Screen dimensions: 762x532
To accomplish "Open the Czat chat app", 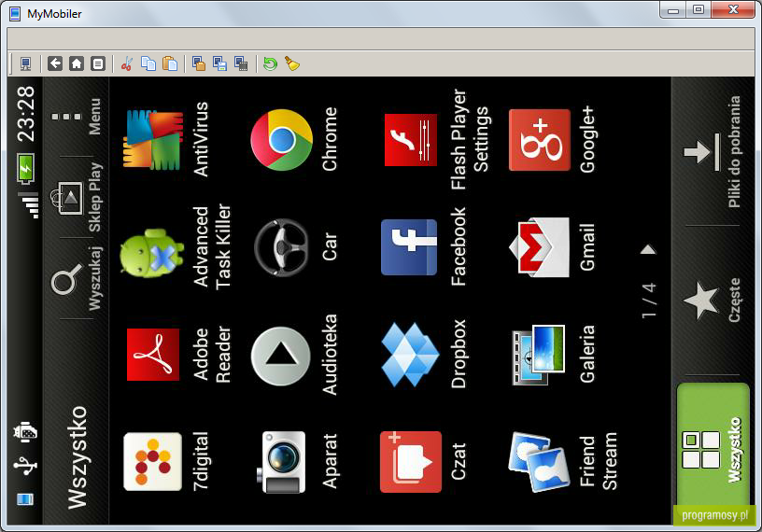I will (x=411, y=462).
